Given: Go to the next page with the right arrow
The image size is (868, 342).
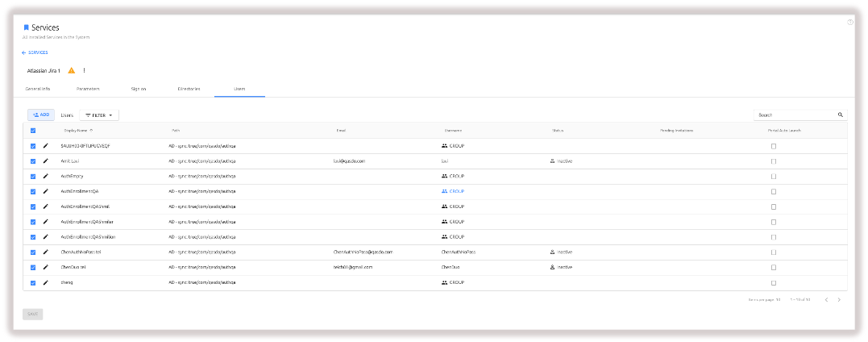Looking at the screenshot, I should pyautogui.click(x=839, y=300).
